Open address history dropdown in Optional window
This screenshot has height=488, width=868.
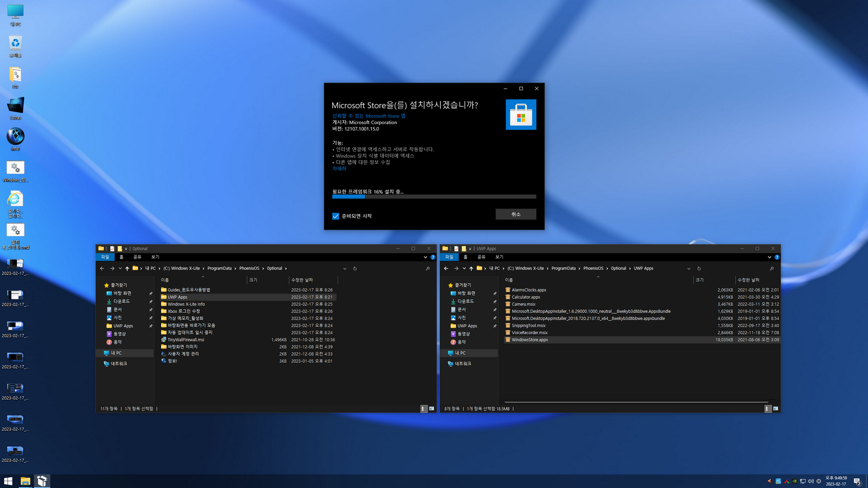(x=345, y=269)
